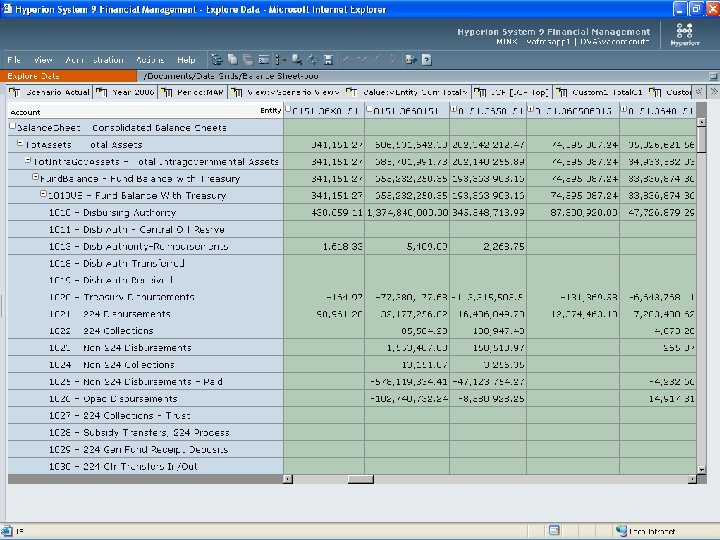Expand the second entity column header
720x540 pixels.
pyautogui.click(x=369, y=109)
